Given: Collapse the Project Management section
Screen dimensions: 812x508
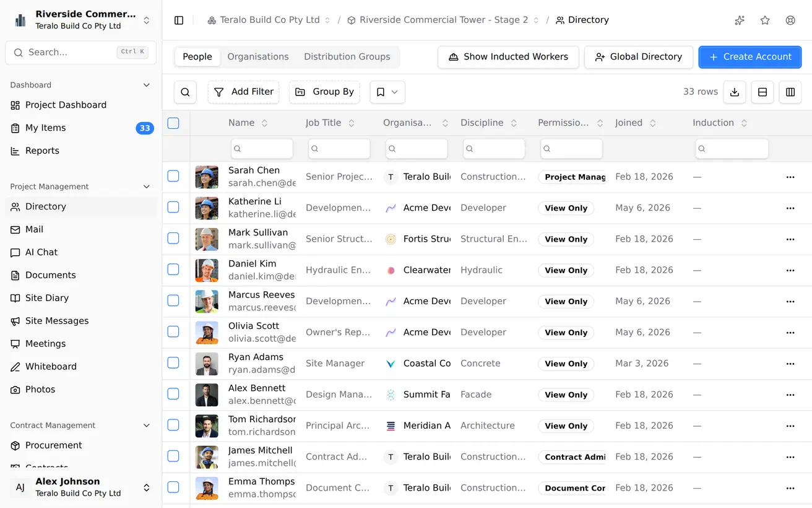Looking at the screenshot, I should [x=147, y=186].
